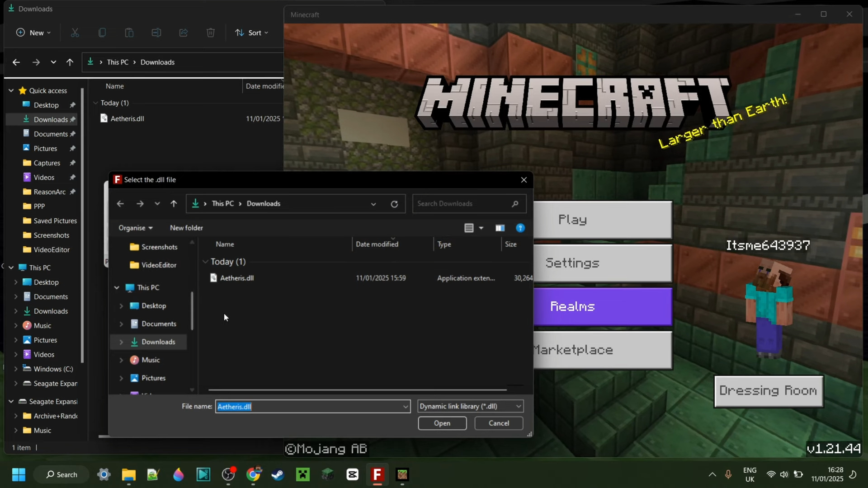Image resolution: width=868 pixels, height=488 pixels.
Task: Open the Organise menu in the dialog
Action: (x=136, y=228)
